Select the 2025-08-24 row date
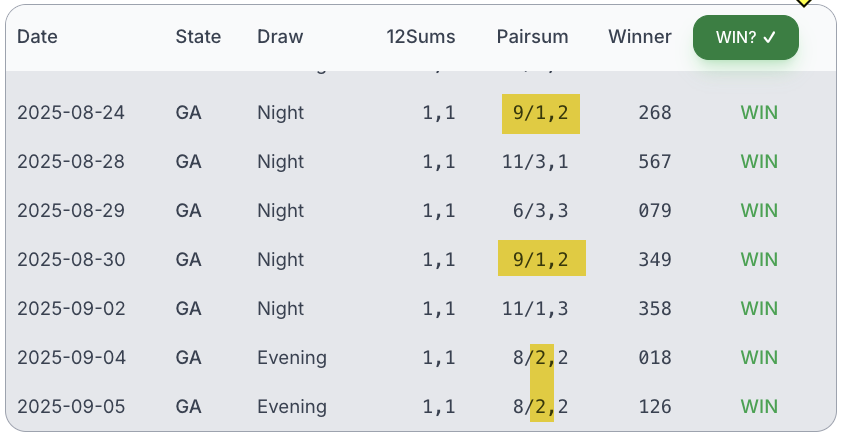The width and height of the screenshot is (844, 440). coord(71,113)
